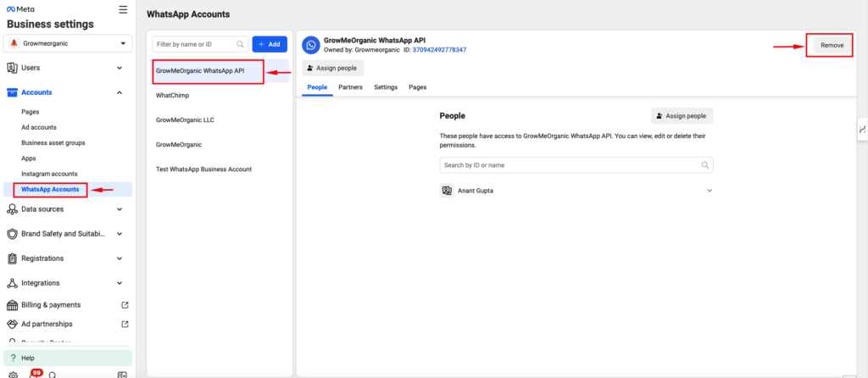Image resolution: width=868 pixels, height=378 pixels.
Task: Click Assign people in the People section
Action: (x=682, y=115)
